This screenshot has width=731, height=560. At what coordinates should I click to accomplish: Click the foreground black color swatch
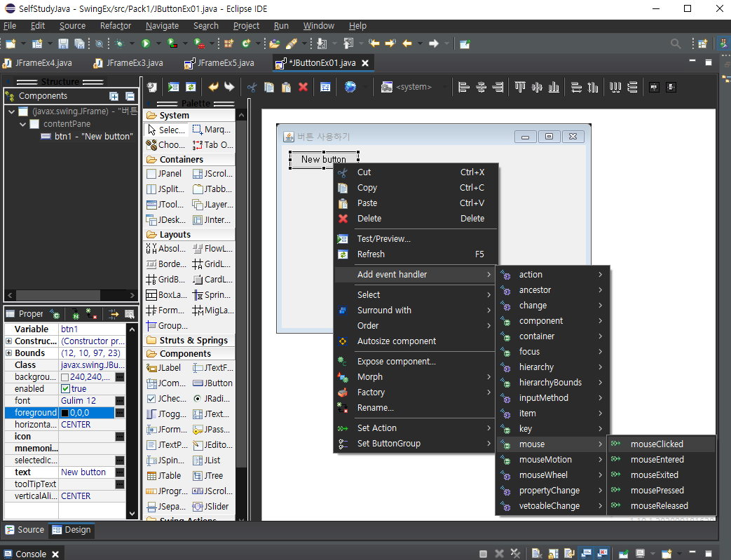pos(64,413)
